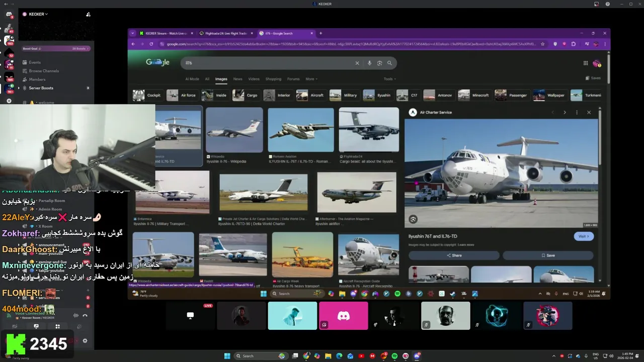
Task: Open Google account avatar
Action: point(597,63)
